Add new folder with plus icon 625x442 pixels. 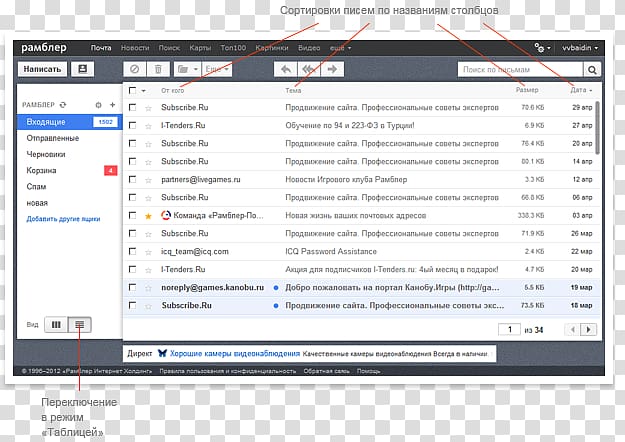pyautogui.click(x=112, y=104)
